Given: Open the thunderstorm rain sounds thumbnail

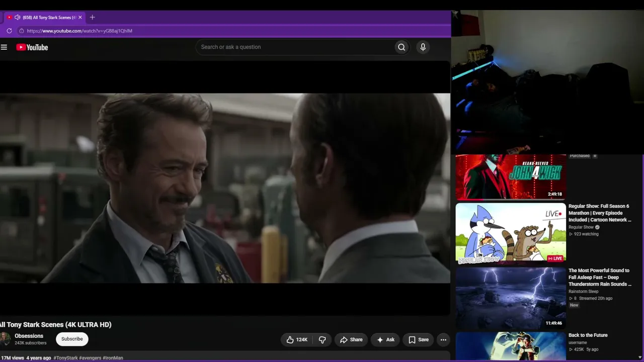Looking at the screenshot, I should coord(511,298).
